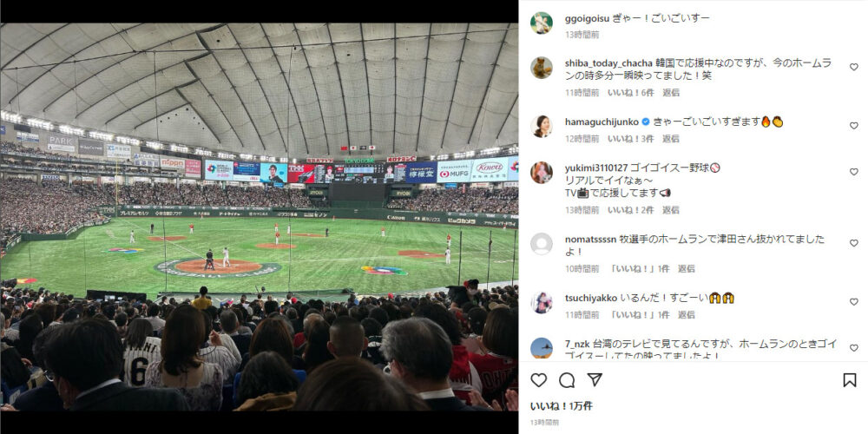Like 7_nzk's comment heart

click(x=854, y=348)
